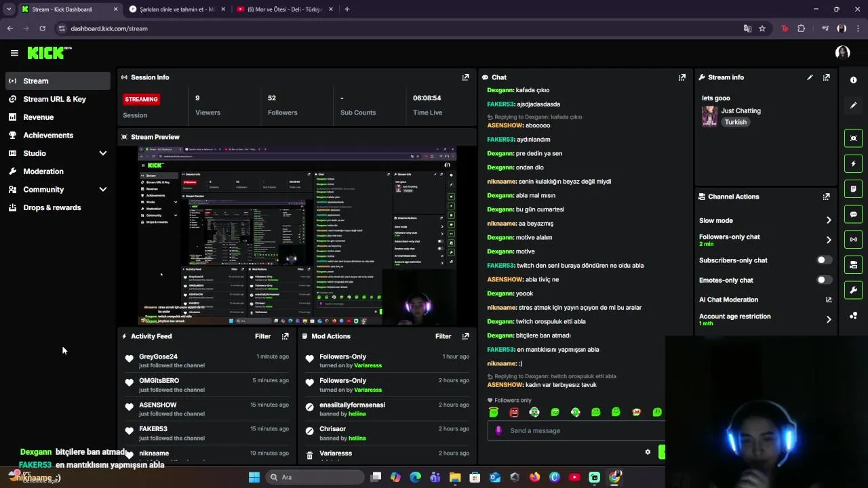Open Firefox from taskbar

534,477
